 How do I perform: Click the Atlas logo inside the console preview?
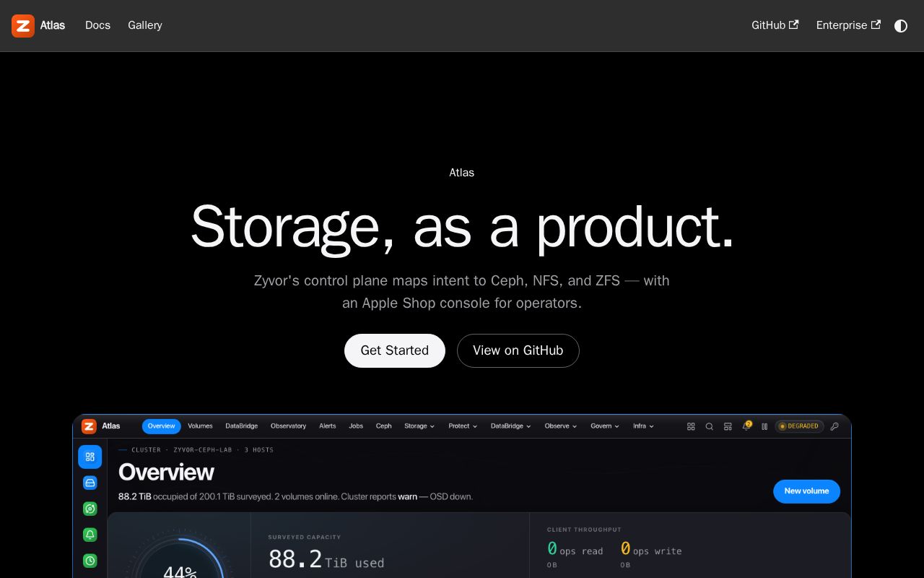coord(89,426)
